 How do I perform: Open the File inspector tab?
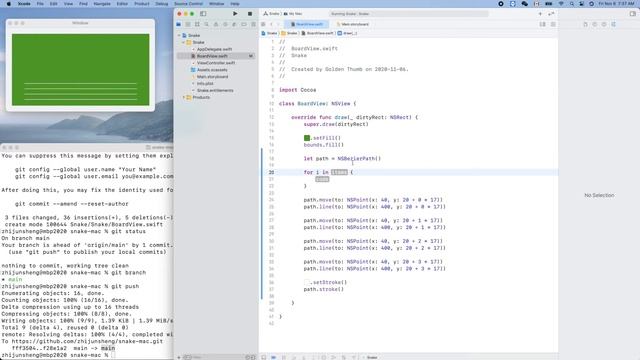[585, 24]
